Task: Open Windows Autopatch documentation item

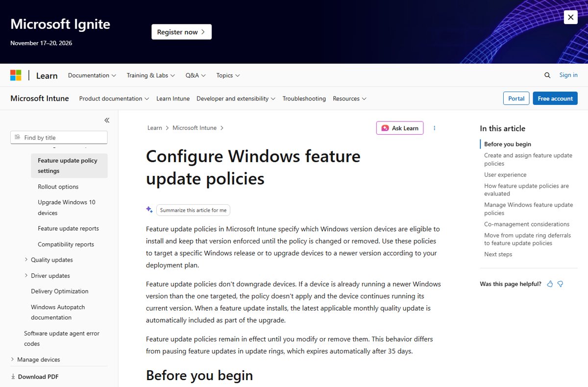Action: point(58,313)
